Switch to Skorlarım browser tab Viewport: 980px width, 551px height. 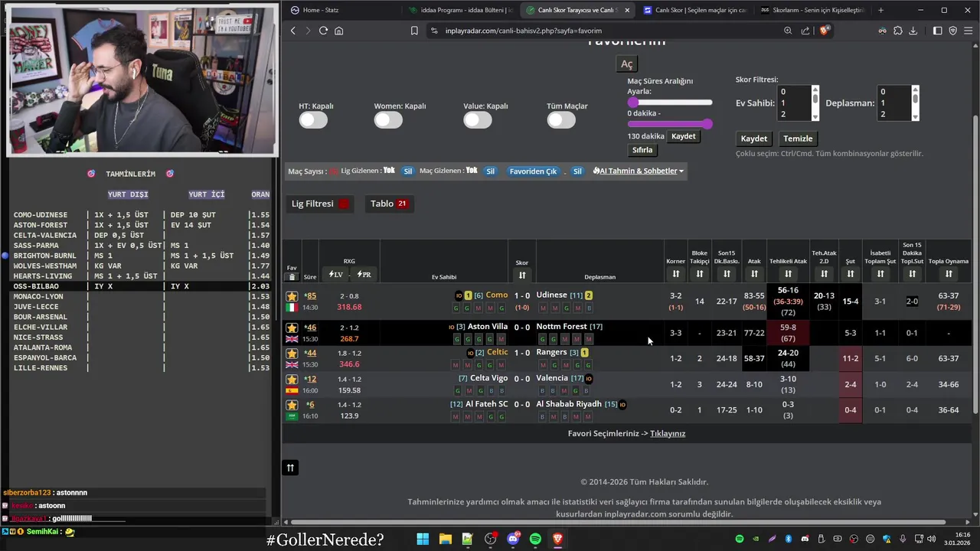point(812,10)
